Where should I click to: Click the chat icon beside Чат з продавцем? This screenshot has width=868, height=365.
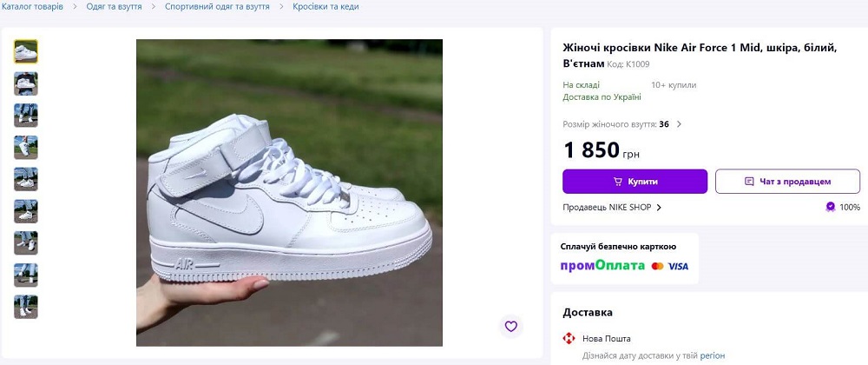[749, 182]
